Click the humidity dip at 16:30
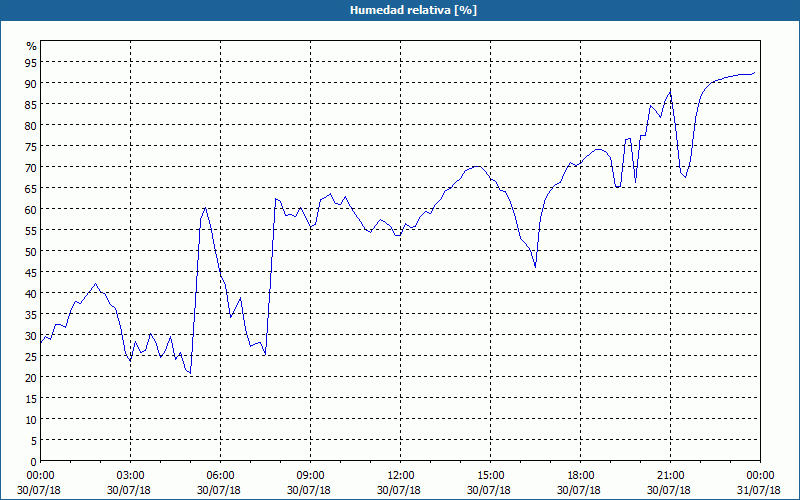The width and height of the screenshot is (800, 500). point(535,266)
